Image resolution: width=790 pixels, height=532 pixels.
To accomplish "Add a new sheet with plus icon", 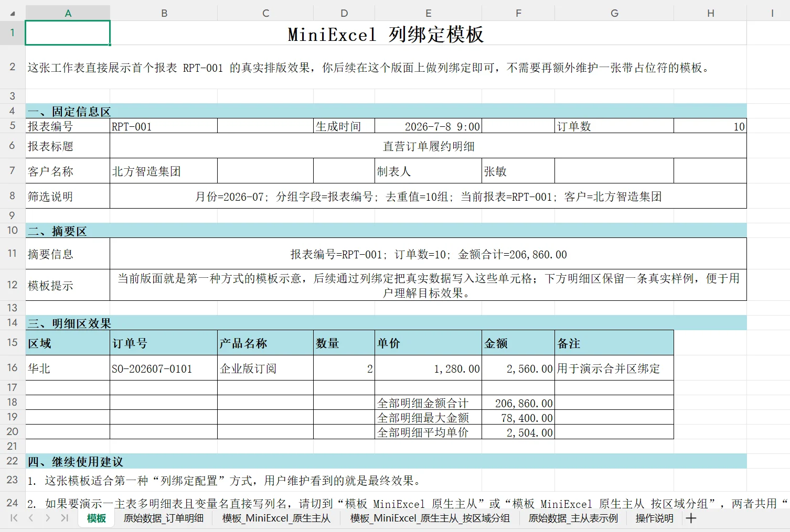I will point(691,518).
